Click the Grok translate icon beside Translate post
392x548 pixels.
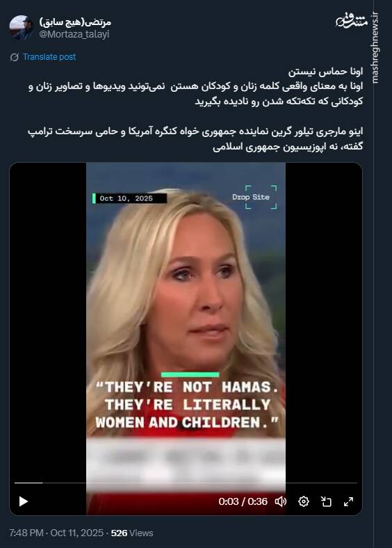pos(15,57)
